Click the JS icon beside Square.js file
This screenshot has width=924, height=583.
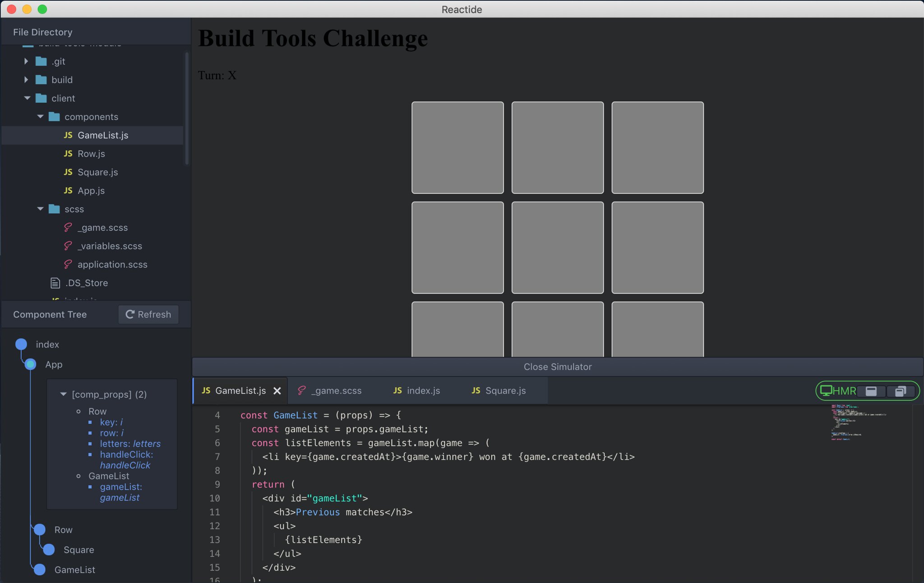tap(68, 172)
